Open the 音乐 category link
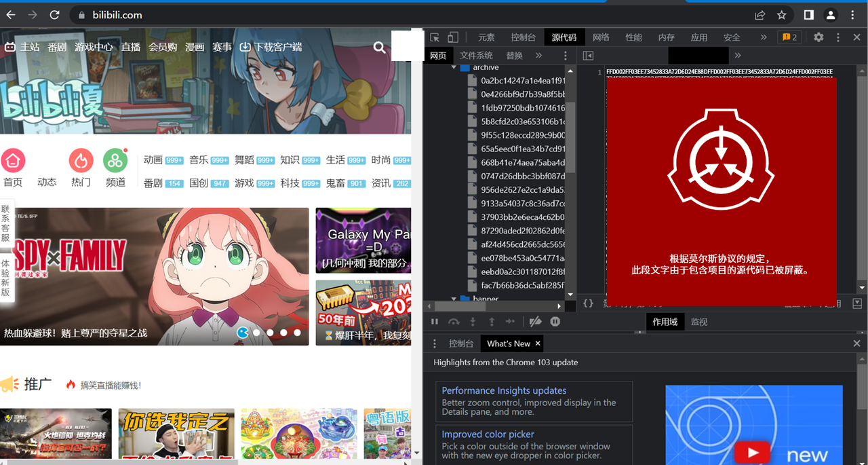868x465 pixels. point(199,160)
